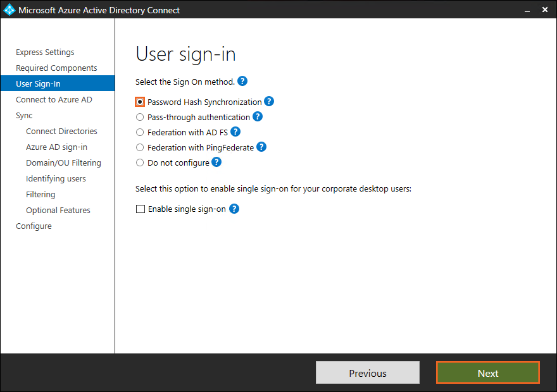Click help icon next to Do not configure
The image size is (557, 392).
(216, 162)
